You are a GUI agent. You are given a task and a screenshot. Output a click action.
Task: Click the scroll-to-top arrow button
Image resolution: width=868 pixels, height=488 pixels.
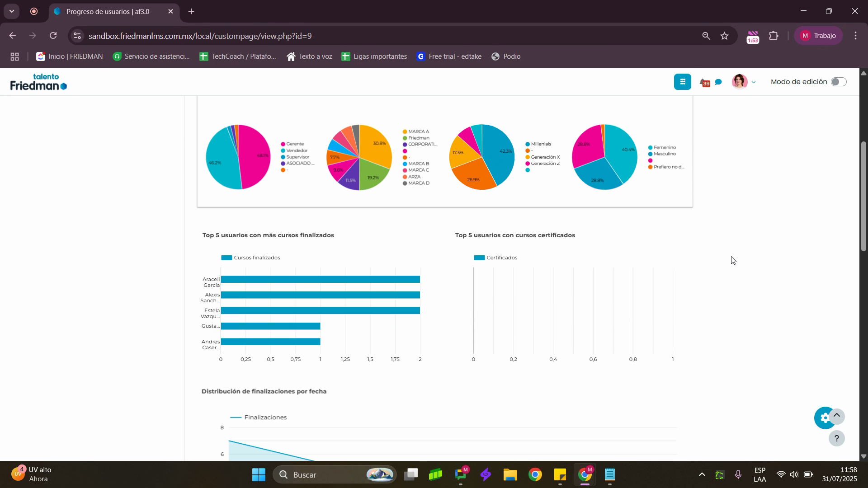(837, 415)
